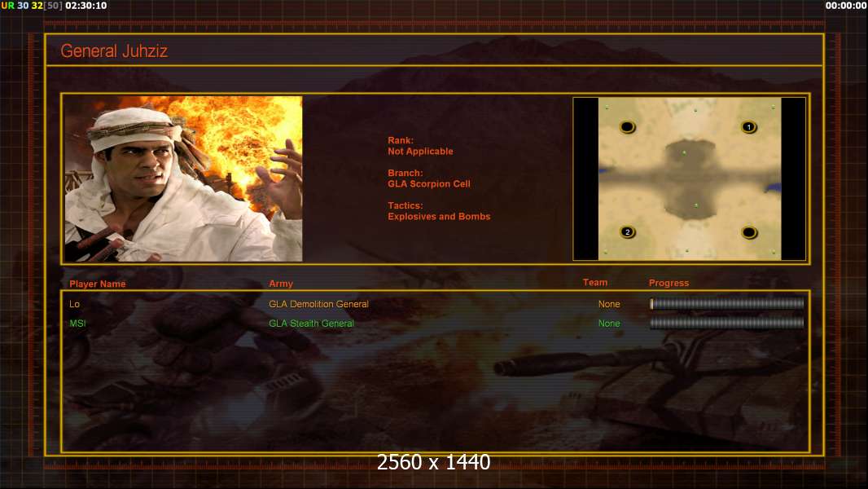
Task: Click GLA Stealth General army text
Action: coord(311,324)
